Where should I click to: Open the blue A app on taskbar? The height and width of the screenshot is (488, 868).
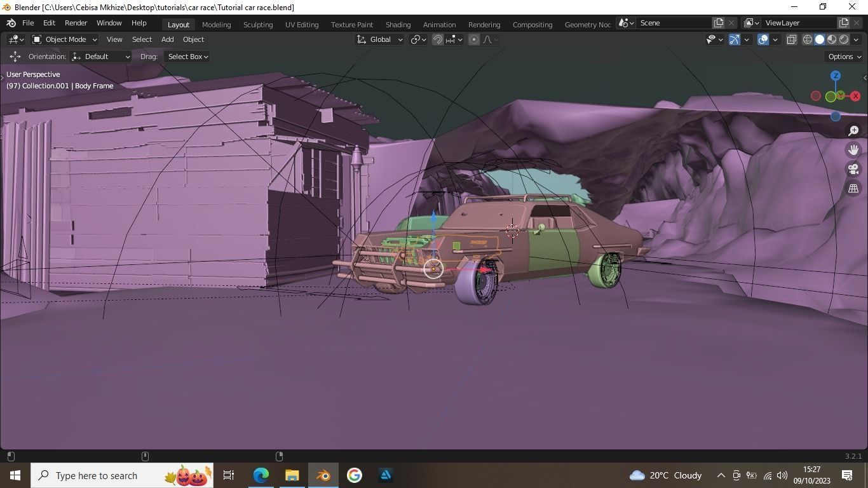[x=386, y=475]
